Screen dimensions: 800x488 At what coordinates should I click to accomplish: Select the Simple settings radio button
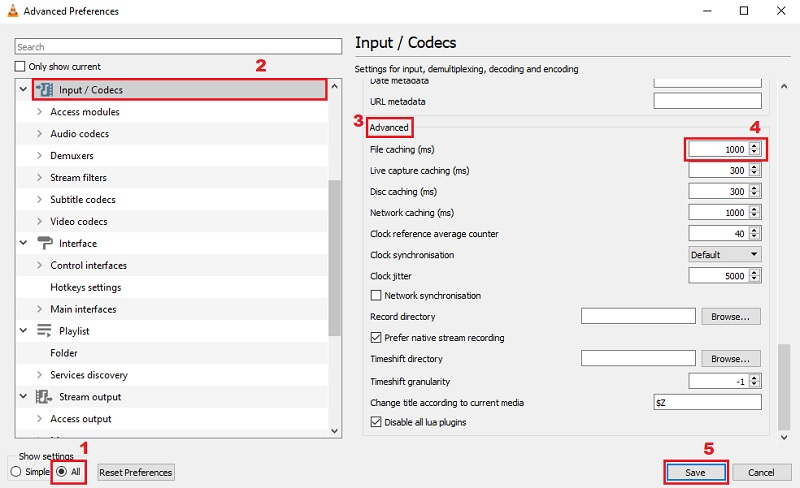click(x=16, y=472)
